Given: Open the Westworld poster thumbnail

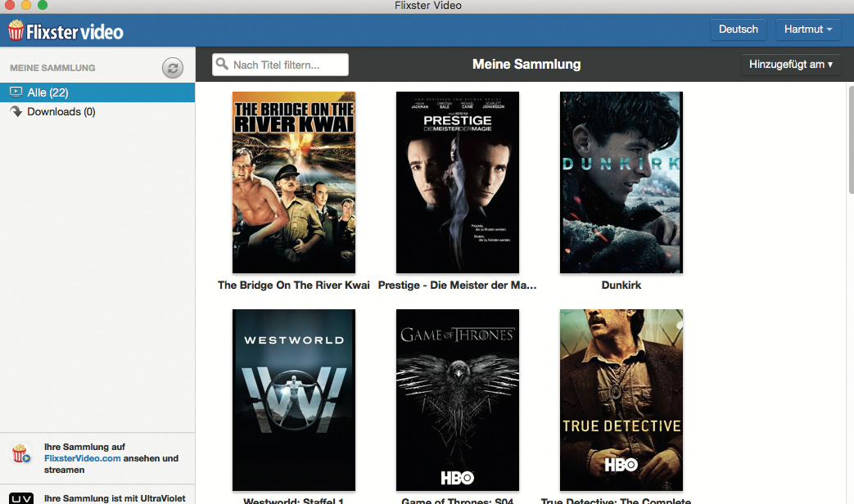Looking at the screenshot, I should coord(293,399).
